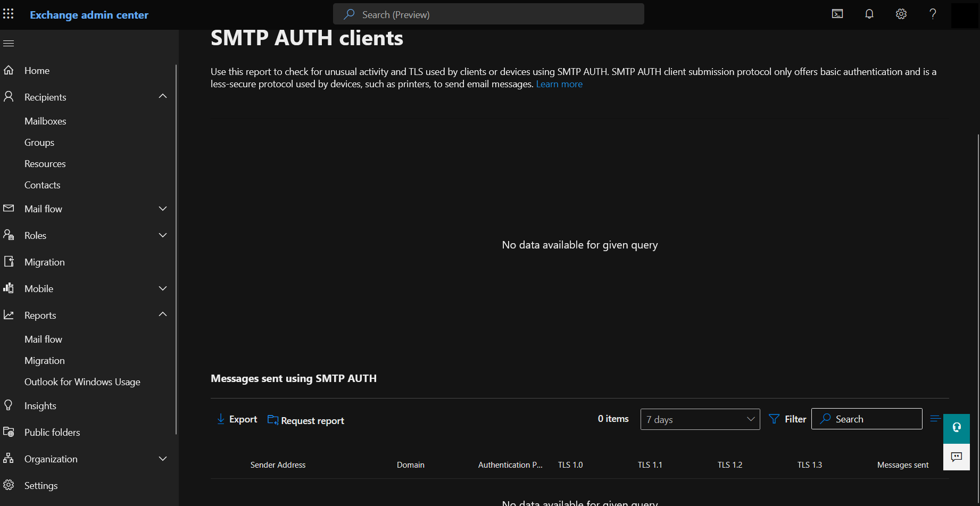Image resolution: width=980 pixels, height=506 pixels.
Task: Sort by Messages sent column header
Action: click(903, 465)
